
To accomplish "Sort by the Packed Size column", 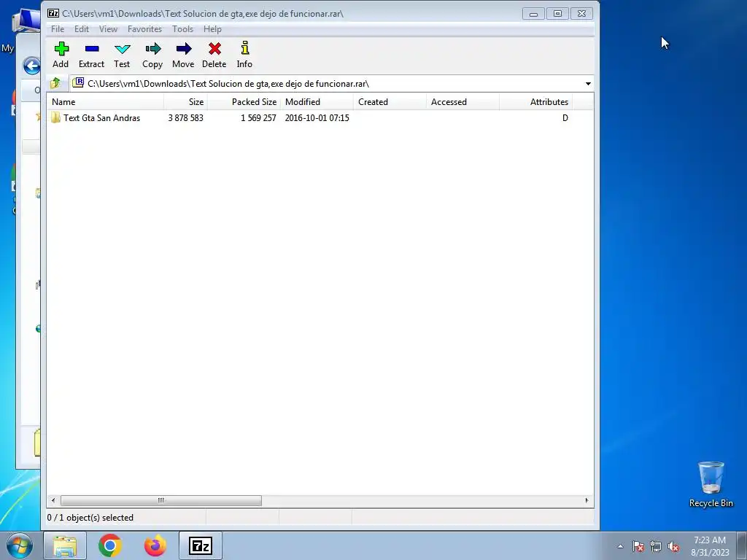I will click(244, 102).
